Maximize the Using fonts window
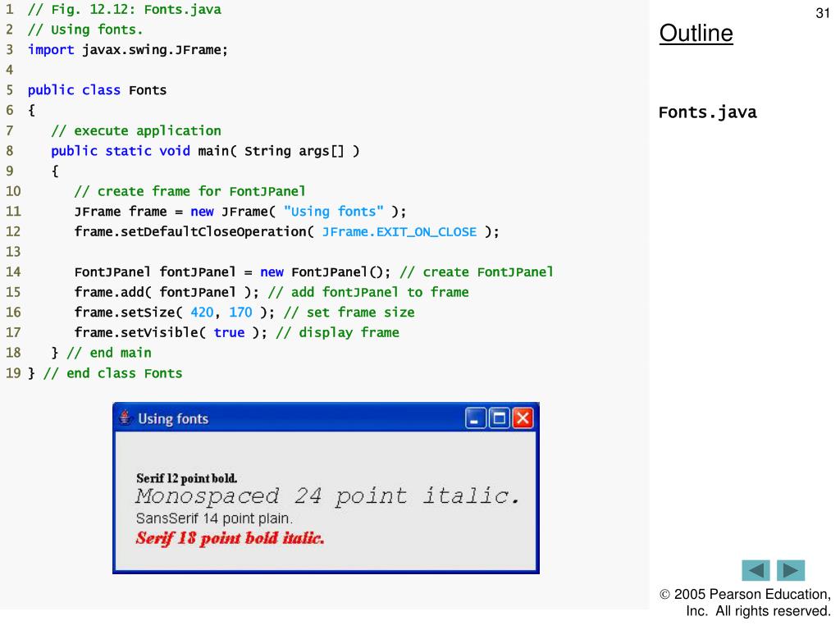840x630 pixels. coord(500,418)
